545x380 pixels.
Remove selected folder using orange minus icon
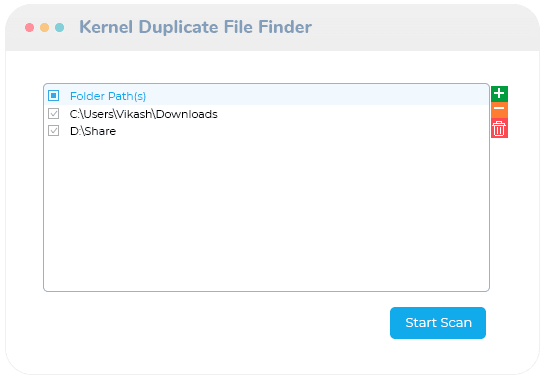[499, 110]
